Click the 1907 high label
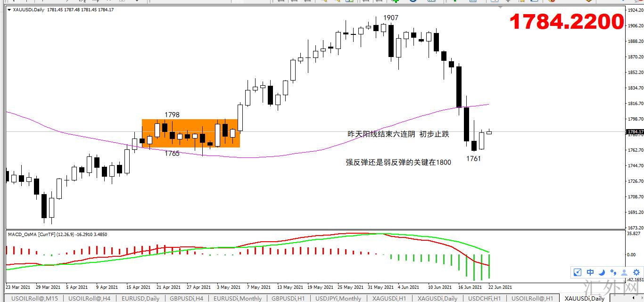644x302 pixels. [390, 18]
